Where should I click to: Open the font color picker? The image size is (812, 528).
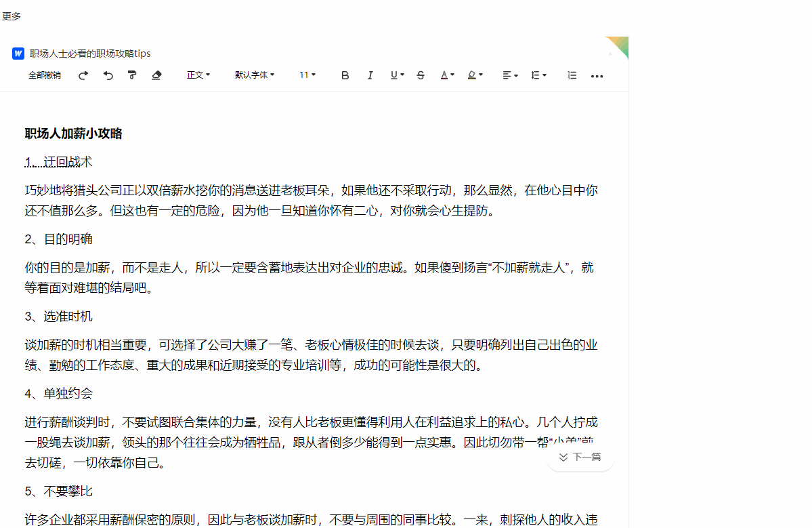(x=447, y=75)
